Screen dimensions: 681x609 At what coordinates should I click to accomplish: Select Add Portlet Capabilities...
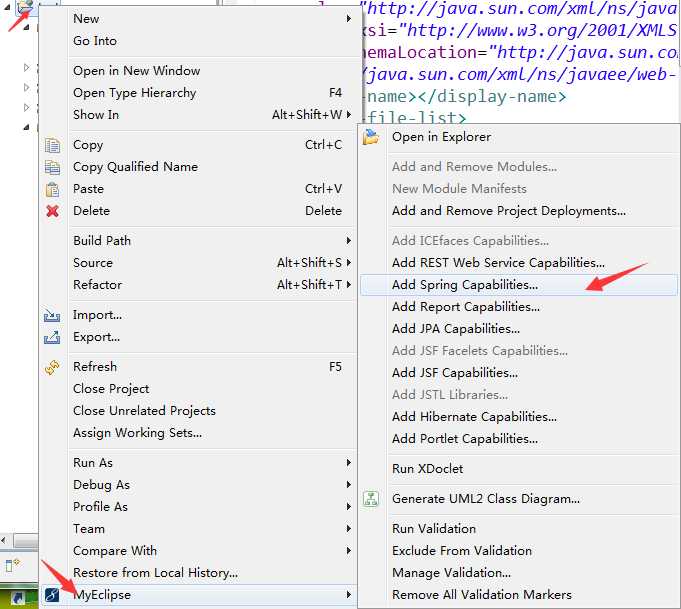pos(519,439)
